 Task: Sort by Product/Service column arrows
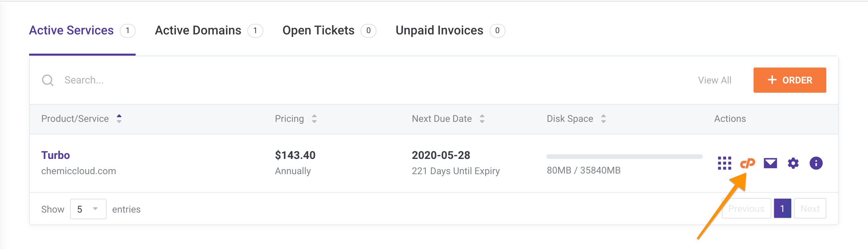119,119
